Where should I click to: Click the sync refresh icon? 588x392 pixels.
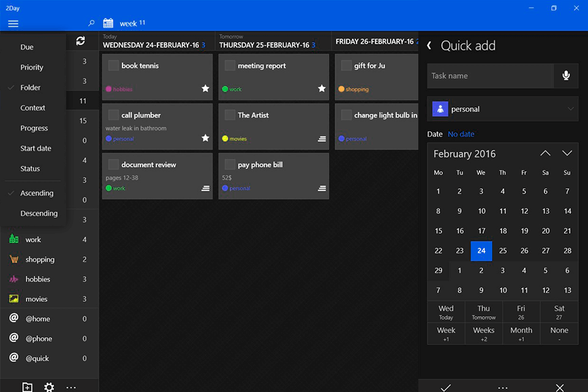(81, 40)
